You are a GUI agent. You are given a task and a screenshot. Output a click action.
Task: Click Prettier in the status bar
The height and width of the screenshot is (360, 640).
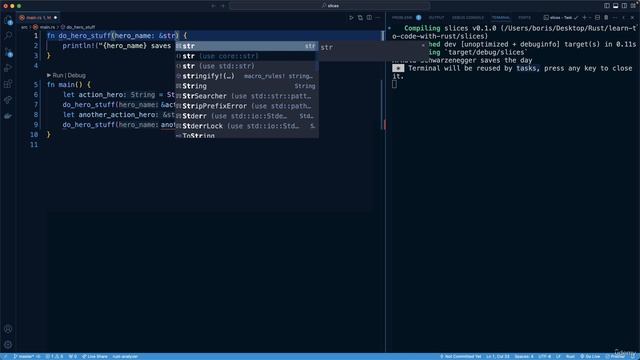click(x=615, y=356)
